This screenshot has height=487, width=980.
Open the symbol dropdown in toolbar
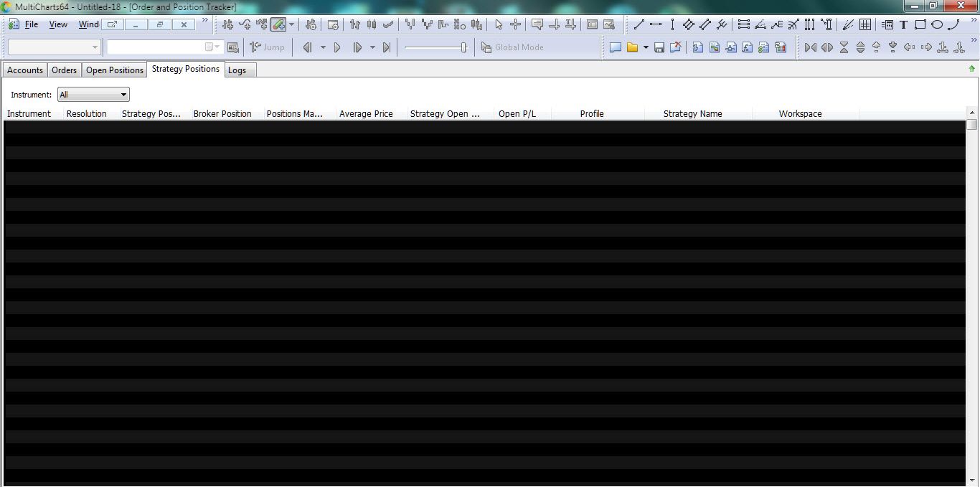point(54,47)
